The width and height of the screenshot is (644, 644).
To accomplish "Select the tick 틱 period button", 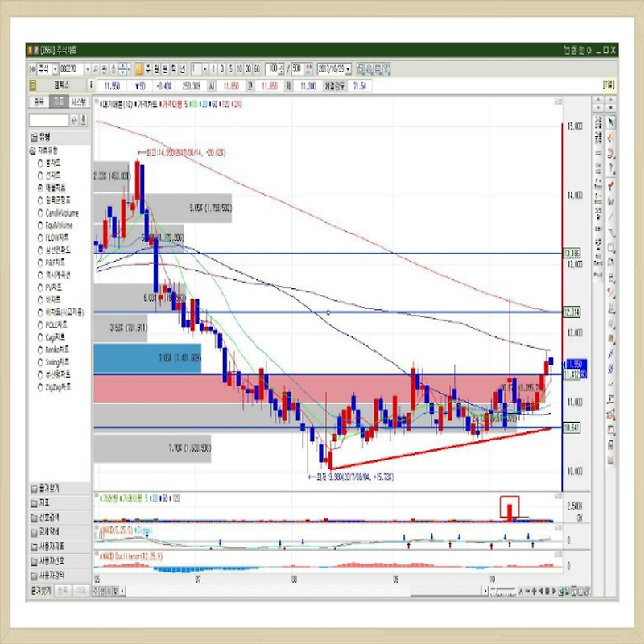I will tap(174, 69).
